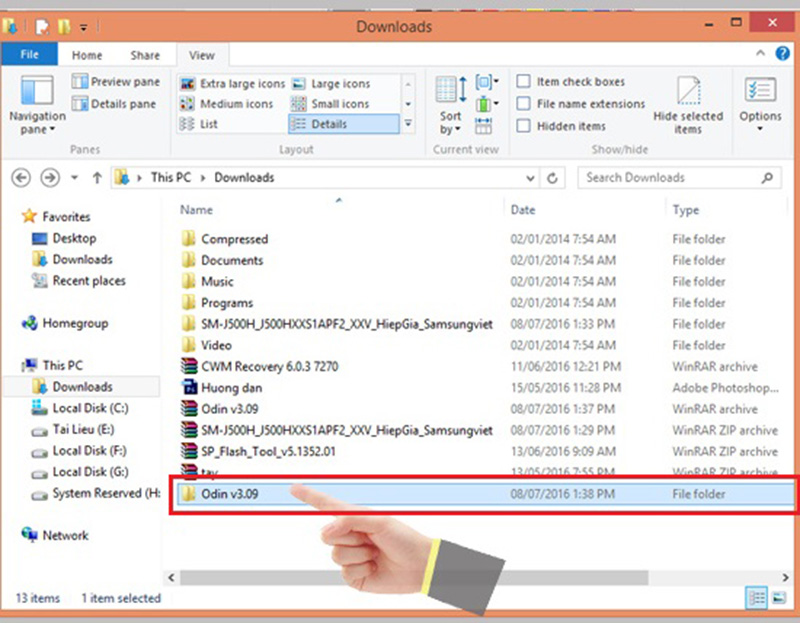This screenshot has height=623, width=800.
Task: Switch to Medium icons layout
Action: [x=227, y=104]
